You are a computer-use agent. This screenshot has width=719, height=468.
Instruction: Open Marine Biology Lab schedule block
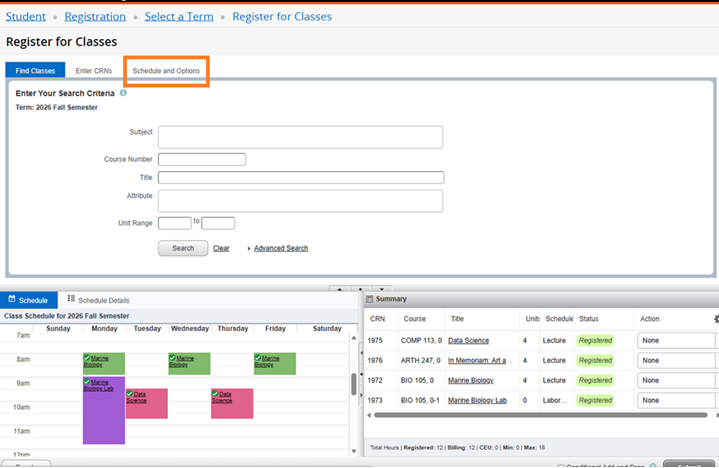104,410
